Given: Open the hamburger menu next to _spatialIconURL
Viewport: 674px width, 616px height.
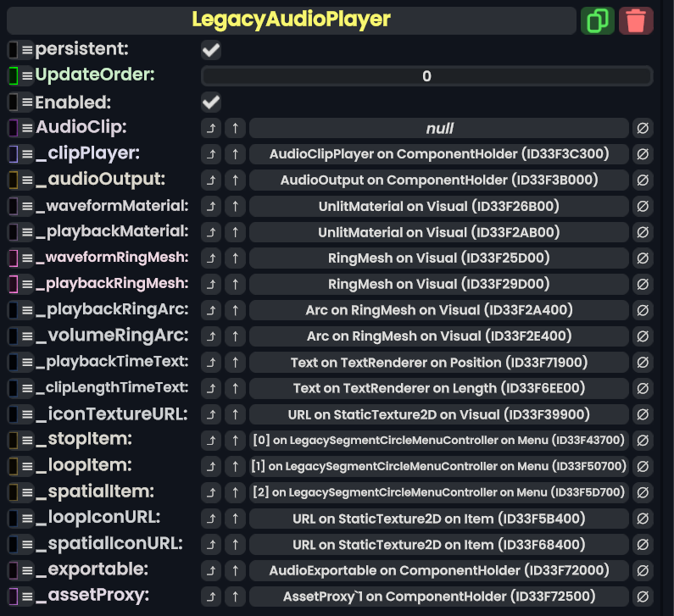Looking at the screenshot, I should click(x=27, y=544).
